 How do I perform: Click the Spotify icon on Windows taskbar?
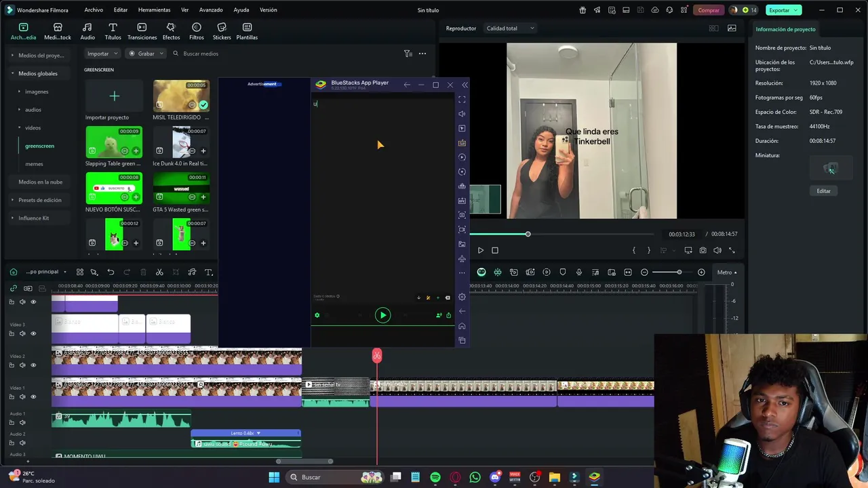[435, 477]
